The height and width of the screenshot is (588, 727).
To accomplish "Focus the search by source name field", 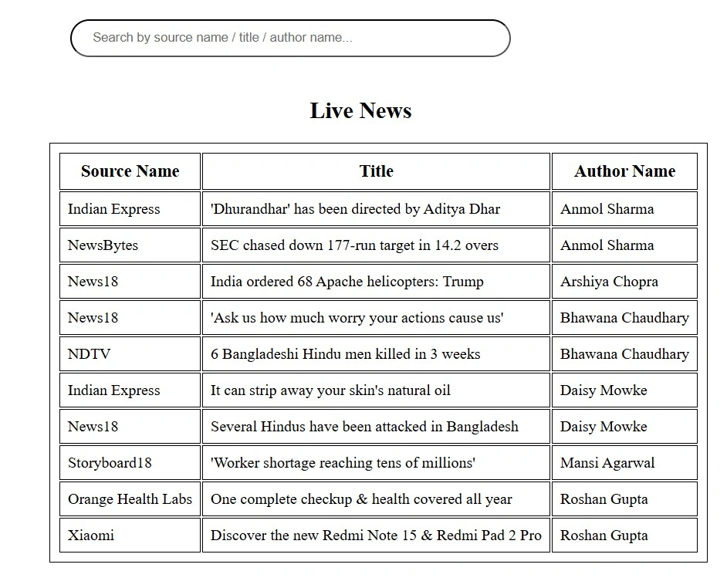I will pyautogui.click(x=290, y=38).
